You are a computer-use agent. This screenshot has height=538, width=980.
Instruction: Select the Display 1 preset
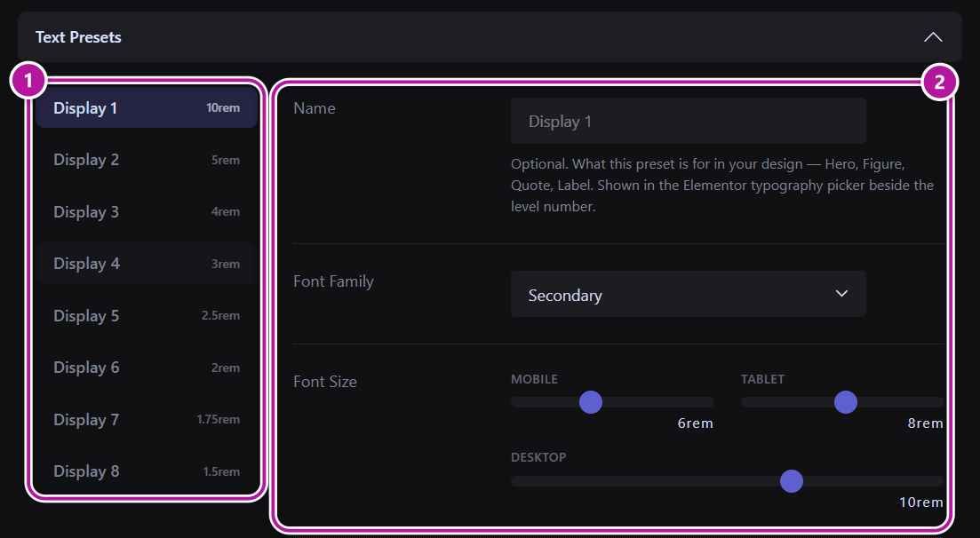coord(147,107)
